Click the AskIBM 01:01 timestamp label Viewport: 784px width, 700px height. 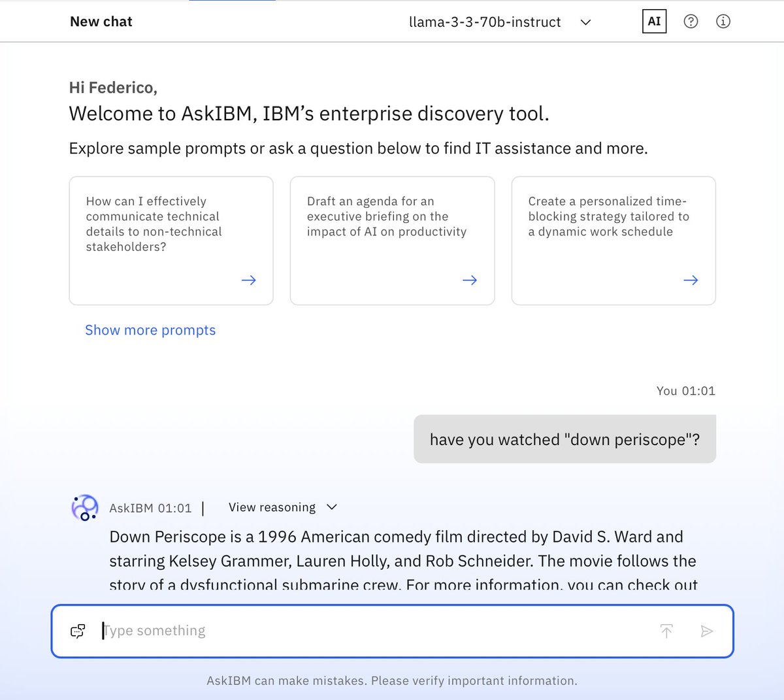pyautogui.click(x=150, y=508)
